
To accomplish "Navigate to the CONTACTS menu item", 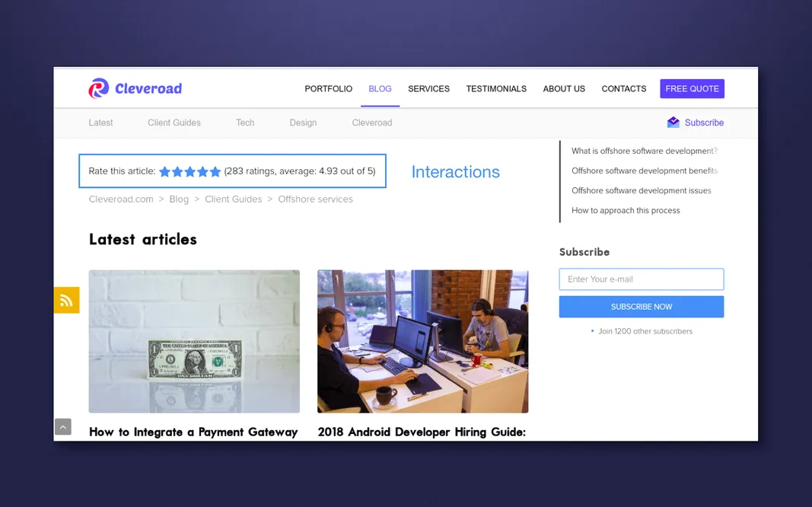I will click(x=623, y=88).
